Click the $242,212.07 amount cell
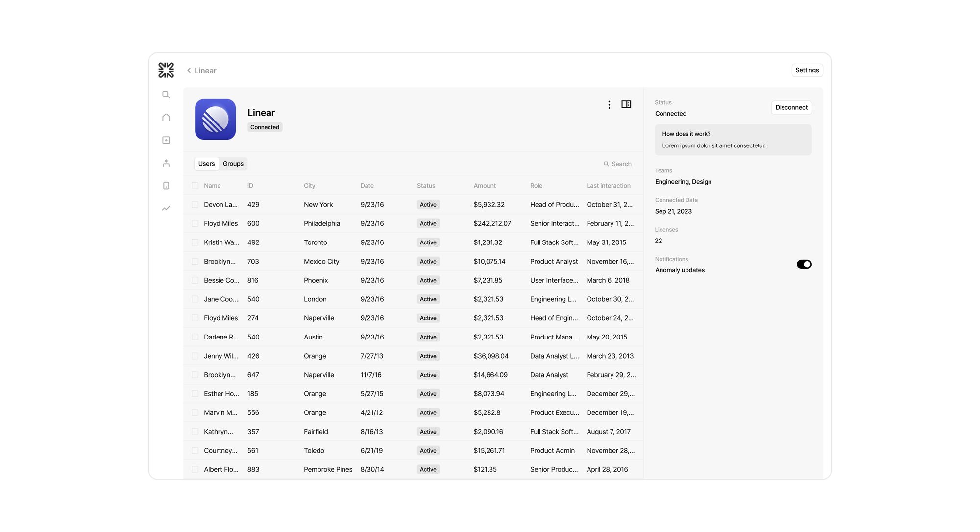The width and height of the screenshot is (980, 532). 492,223
